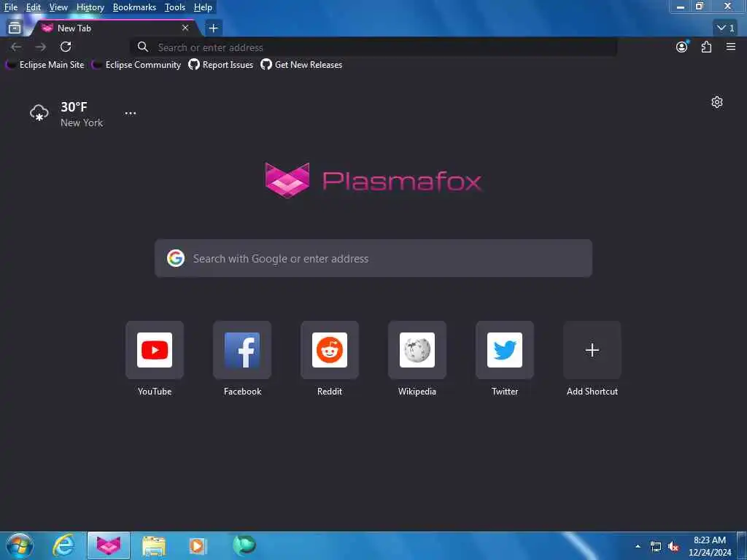Screen dimensions: 747x560
Task: Open the File menu
Action: click(10, 7)
